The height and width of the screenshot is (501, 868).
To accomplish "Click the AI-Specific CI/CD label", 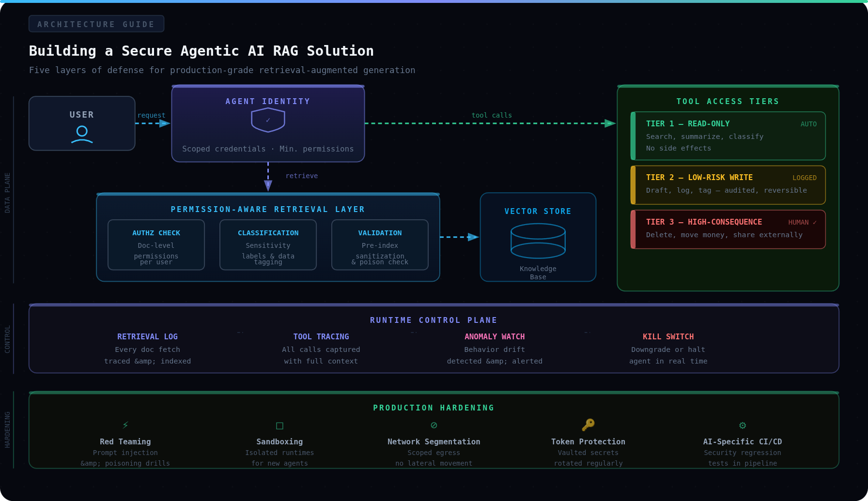I will (743, 442).
